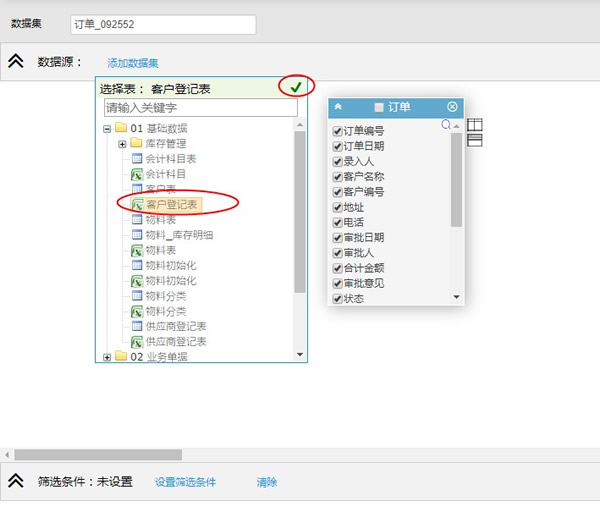Click the keyword search field in table selector
Screen dimensions: 600x518
200,107
